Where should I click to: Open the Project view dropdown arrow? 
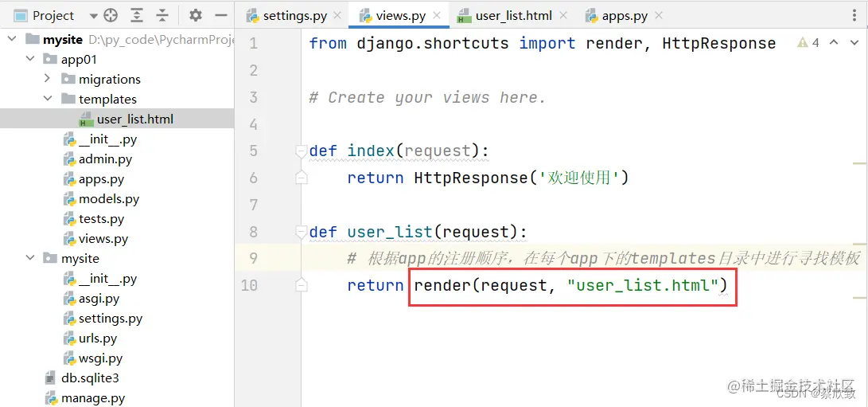point(94,15)
